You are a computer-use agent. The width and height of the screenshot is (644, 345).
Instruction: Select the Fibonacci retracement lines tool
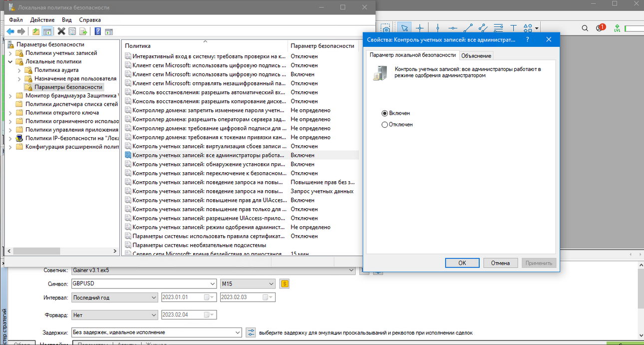[498, 28]
